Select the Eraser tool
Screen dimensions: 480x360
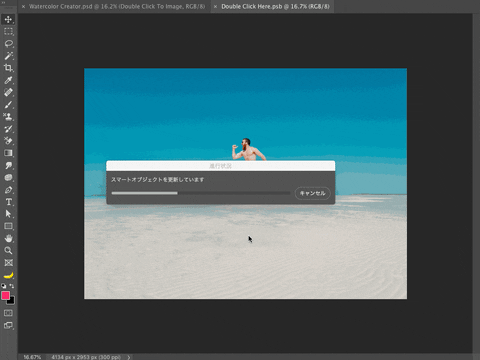pyautogui.click(x=8, y=141)
